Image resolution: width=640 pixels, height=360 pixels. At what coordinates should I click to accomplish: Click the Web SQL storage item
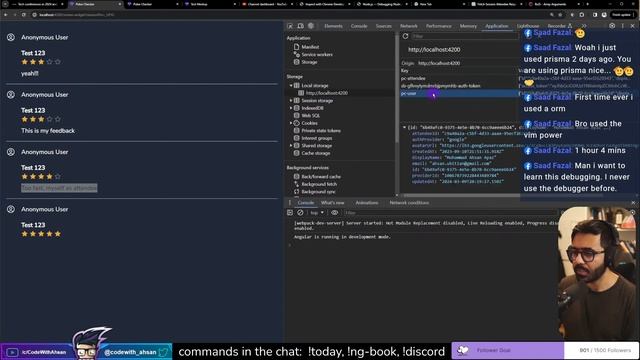(310, 116)
